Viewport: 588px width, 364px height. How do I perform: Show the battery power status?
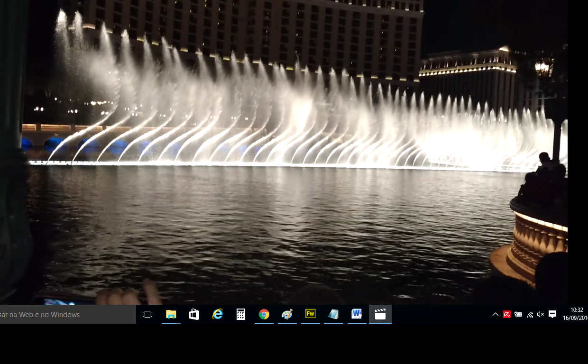(518, 314)
